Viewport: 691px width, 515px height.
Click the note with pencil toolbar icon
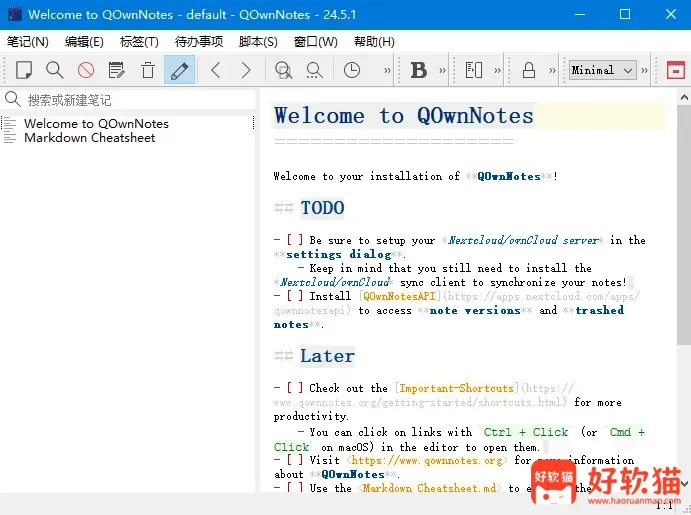(117, 70)
